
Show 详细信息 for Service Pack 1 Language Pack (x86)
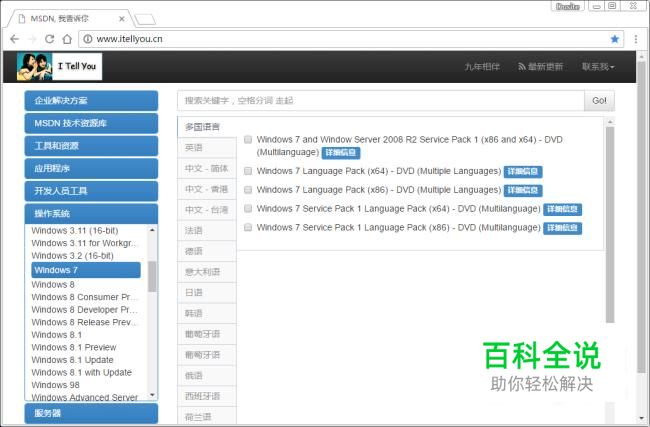563,228
